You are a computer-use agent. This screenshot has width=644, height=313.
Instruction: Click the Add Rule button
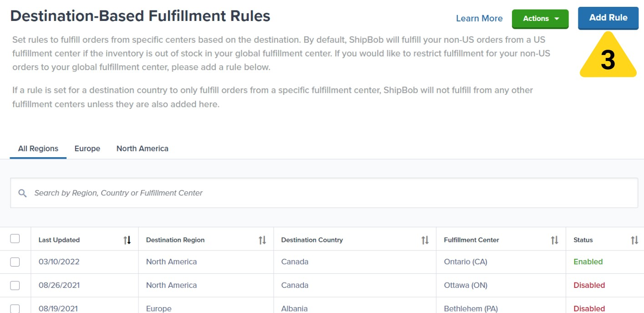pos(608,18)
